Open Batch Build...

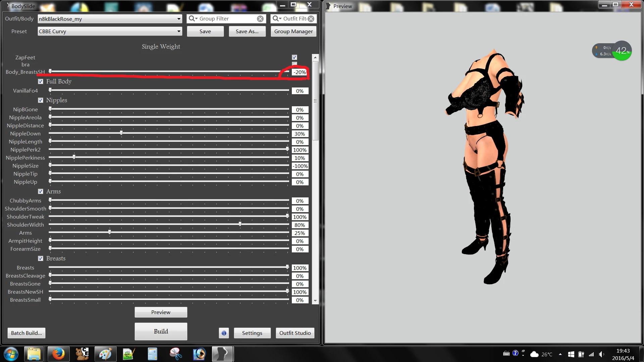[x=26, y=333]
